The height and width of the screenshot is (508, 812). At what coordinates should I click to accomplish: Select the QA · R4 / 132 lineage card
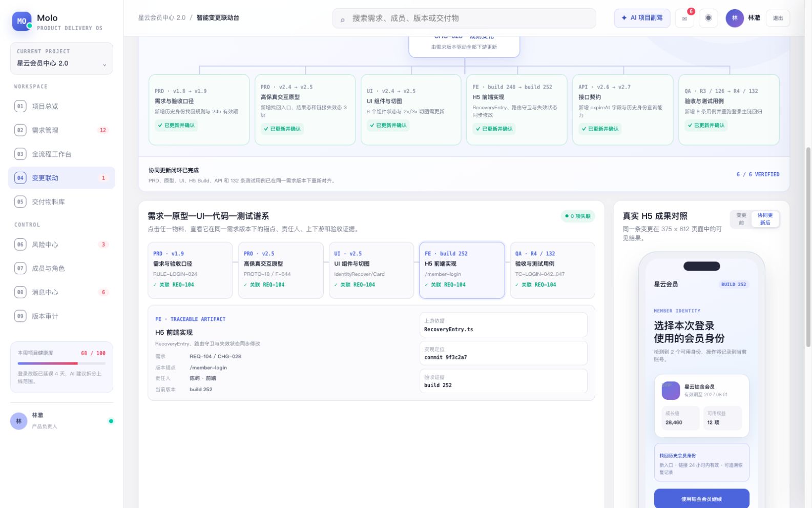[x=552, y=270]
